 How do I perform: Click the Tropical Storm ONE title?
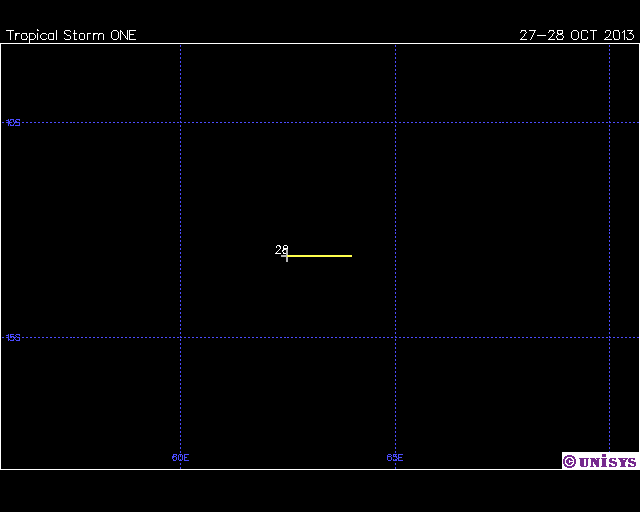pyautogui.click(x=71, y=35)
